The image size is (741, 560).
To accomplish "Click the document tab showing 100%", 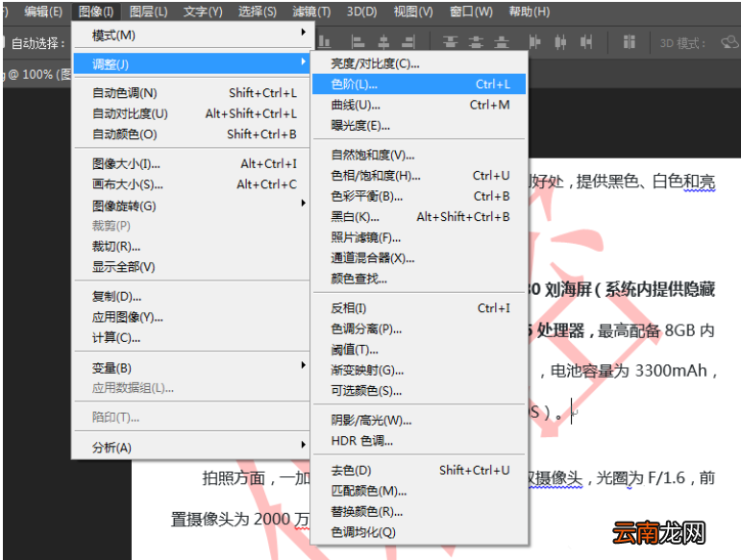I will pyautogui.click(x=37, y=75).
